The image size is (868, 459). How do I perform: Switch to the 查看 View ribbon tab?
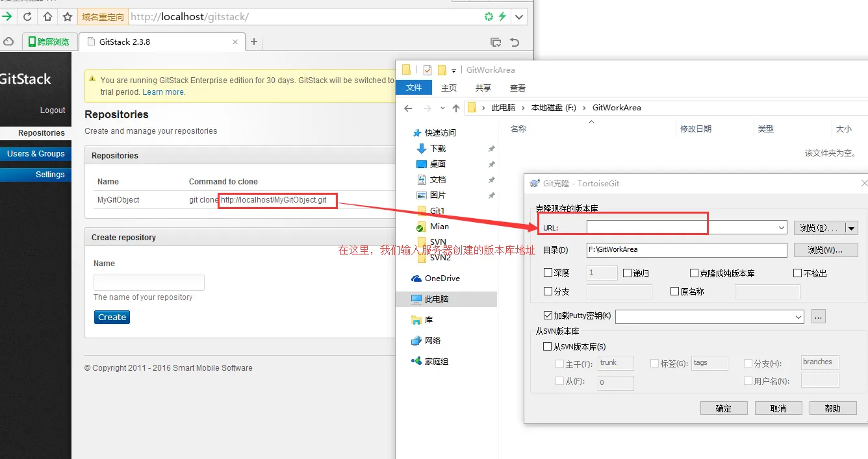(x=518, y=88)
